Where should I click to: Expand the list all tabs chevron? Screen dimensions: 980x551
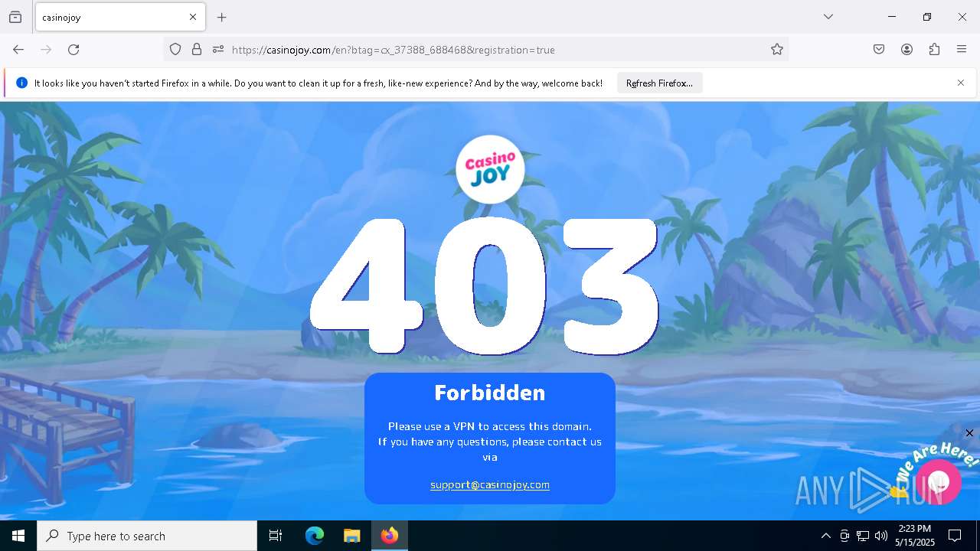tap(828, 17)
